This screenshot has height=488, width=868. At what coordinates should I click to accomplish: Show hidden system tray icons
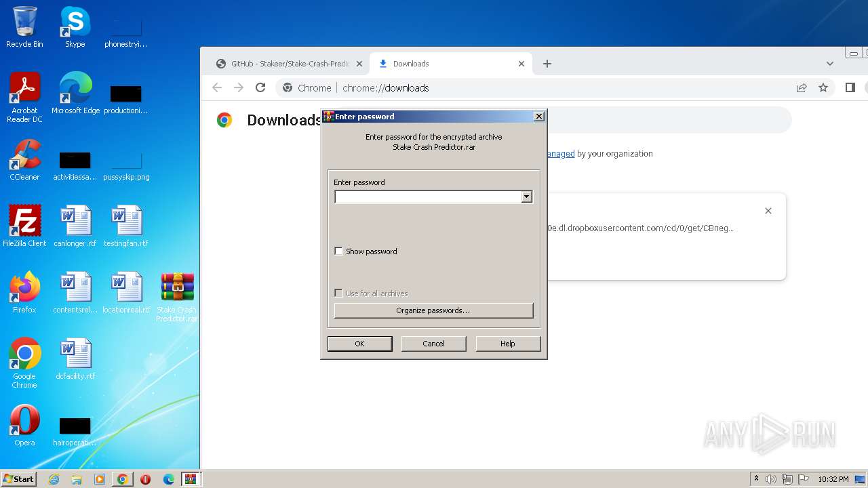click(x=756, y=479)
